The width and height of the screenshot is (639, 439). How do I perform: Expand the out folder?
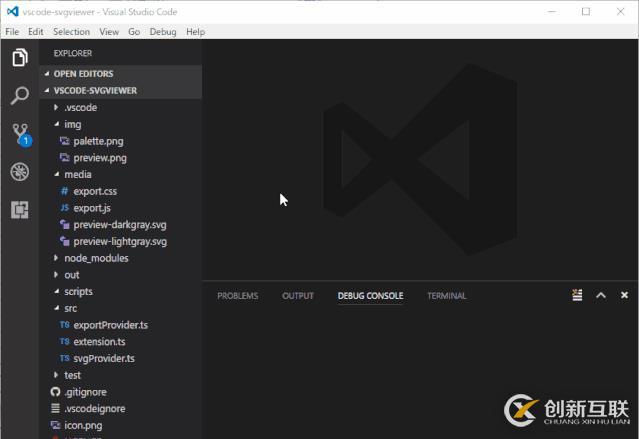[x=56, y=274]
